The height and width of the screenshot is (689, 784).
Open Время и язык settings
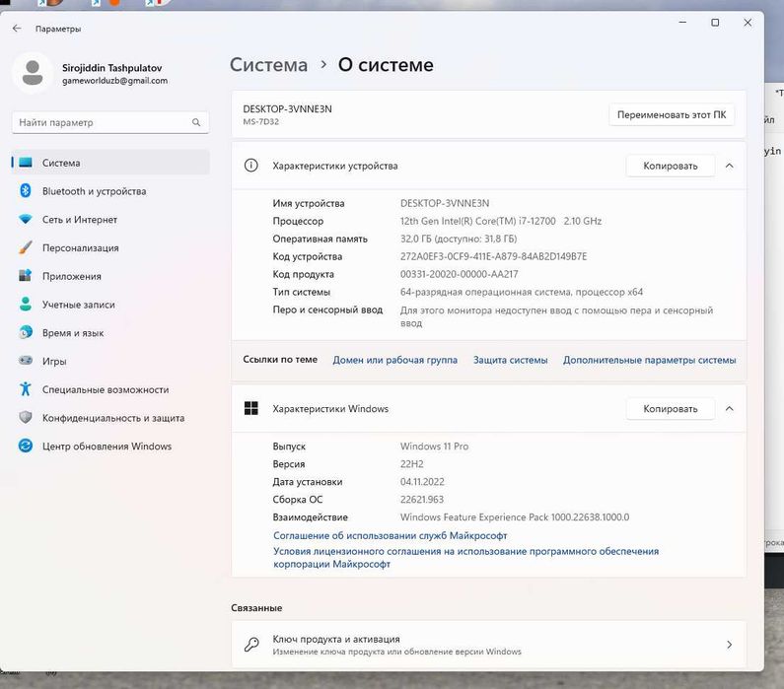coord(110,333)
